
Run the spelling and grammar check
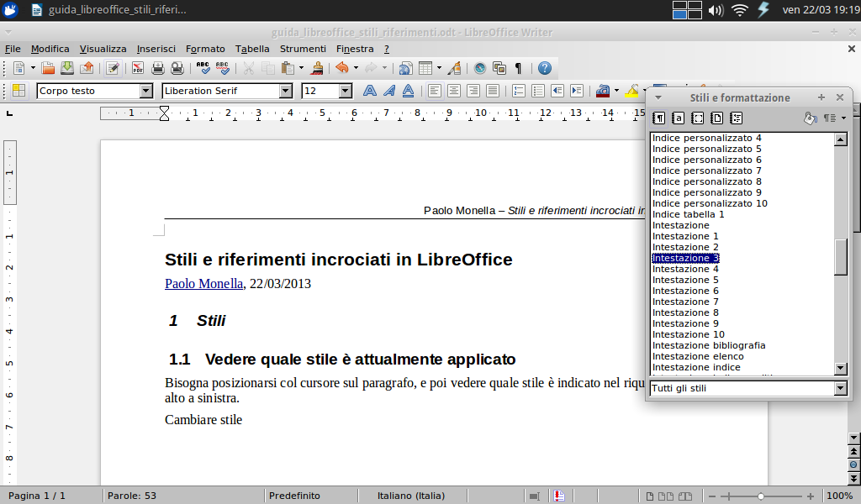click(x=203, y=68)
